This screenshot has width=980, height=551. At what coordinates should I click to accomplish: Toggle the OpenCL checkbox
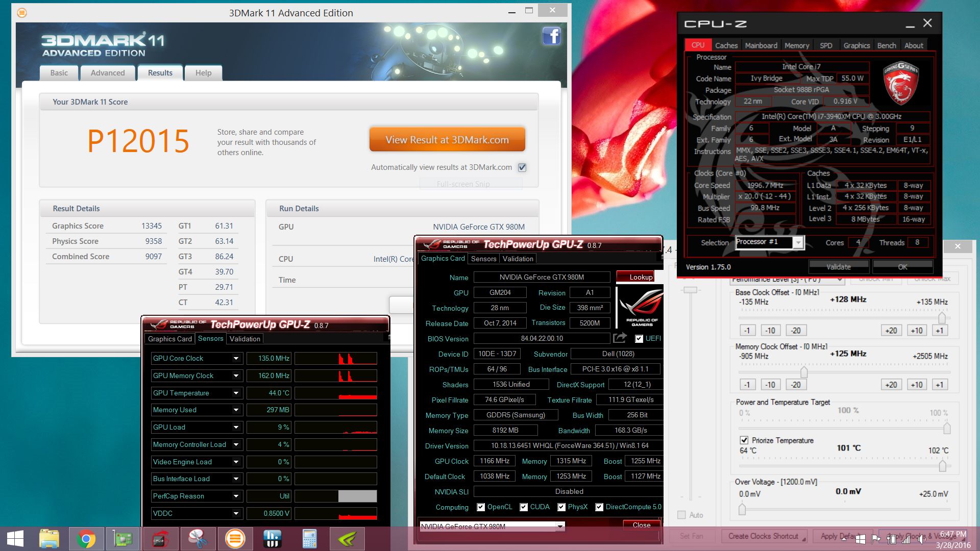(x=481, y=507)
